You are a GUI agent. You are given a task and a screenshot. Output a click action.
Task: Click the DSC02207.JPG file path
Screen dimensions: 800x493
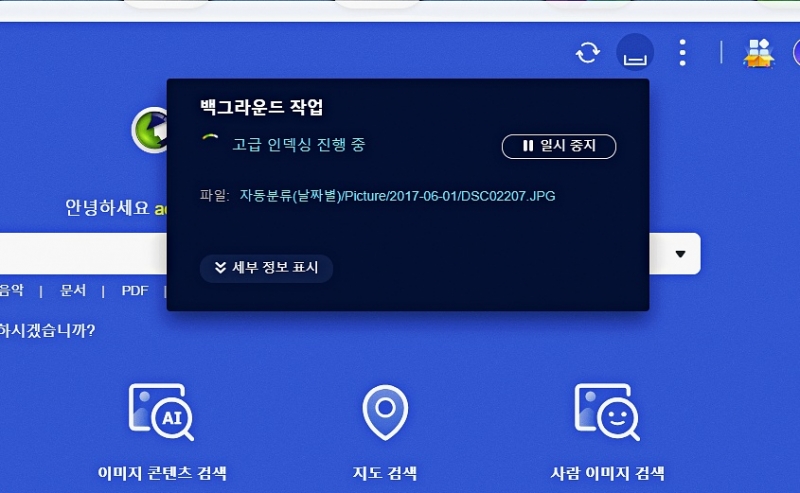coord(397,196)
